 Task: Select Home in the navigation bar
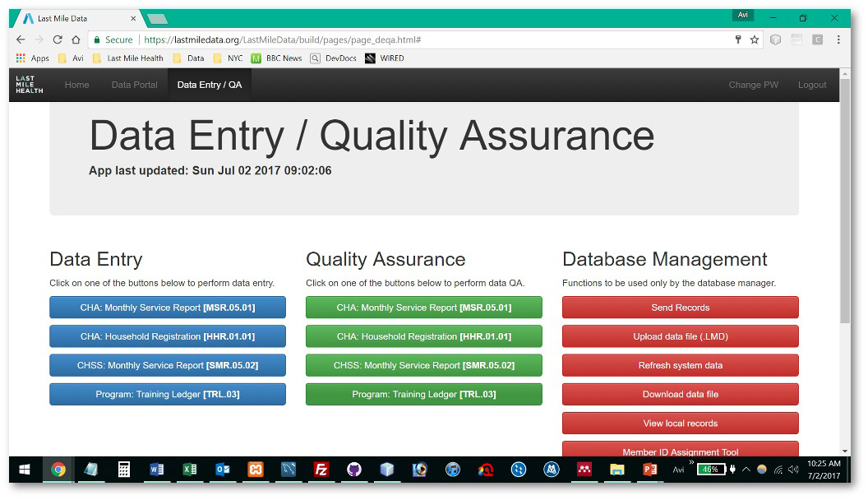[x=76, y=85]
